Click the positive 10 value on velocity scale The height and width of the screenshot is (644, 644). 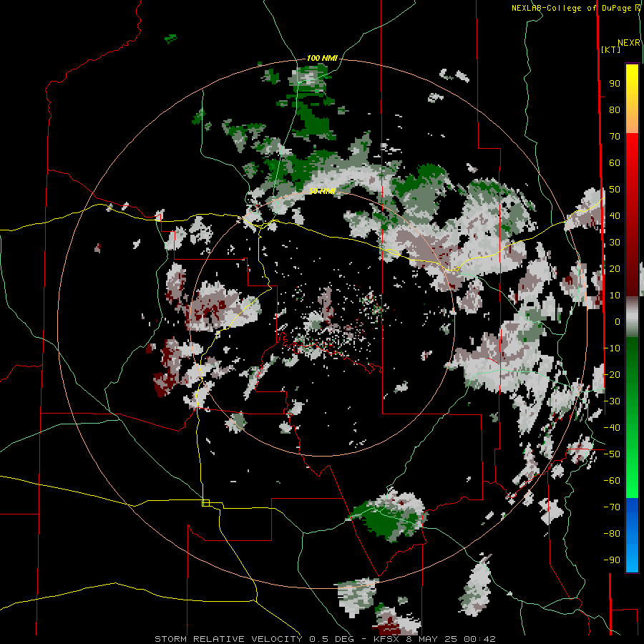tap(615, 296)
